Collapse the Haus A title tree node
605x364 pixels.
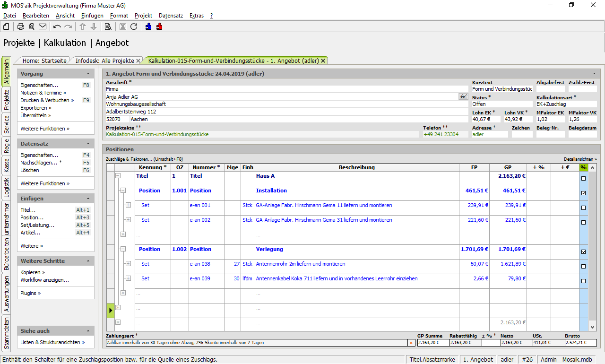[x=118, y=176]
